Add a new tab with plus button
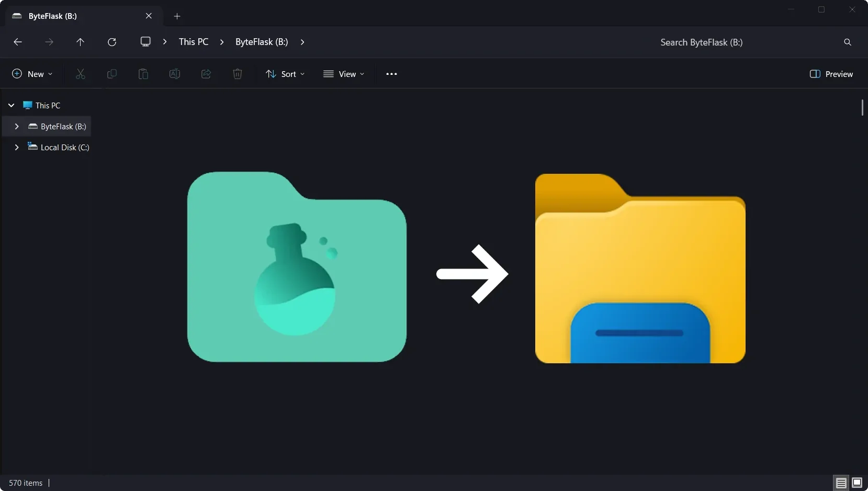 pyautogui.click(x=177, y=16)
